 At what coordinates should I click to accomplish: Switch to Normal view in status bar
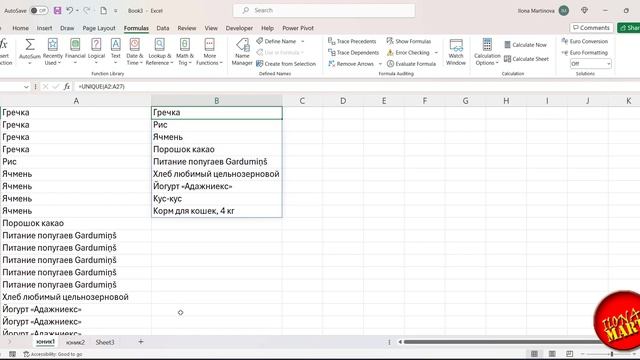534,353
